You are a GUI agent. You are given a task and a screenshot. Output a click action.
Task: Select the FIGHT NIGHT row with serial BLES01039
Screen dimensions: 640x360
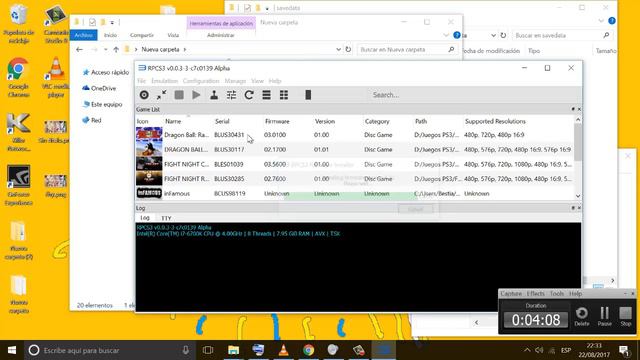coord(355,164)
